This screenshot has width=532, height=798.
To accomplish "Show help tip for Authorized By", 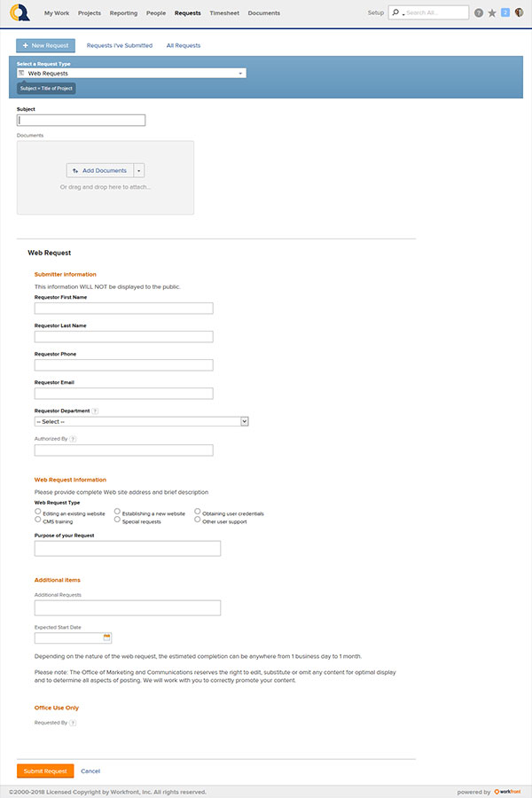I will 73,439.
